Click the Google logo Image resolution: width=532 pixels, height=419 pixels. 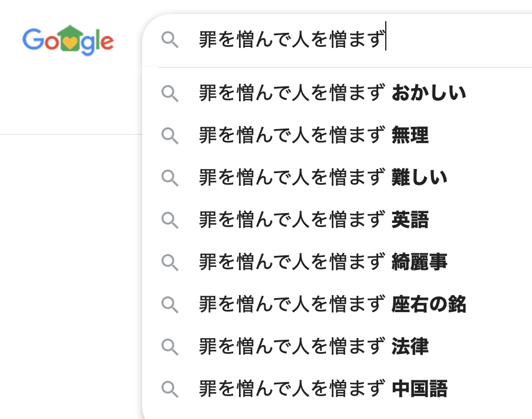68,40
